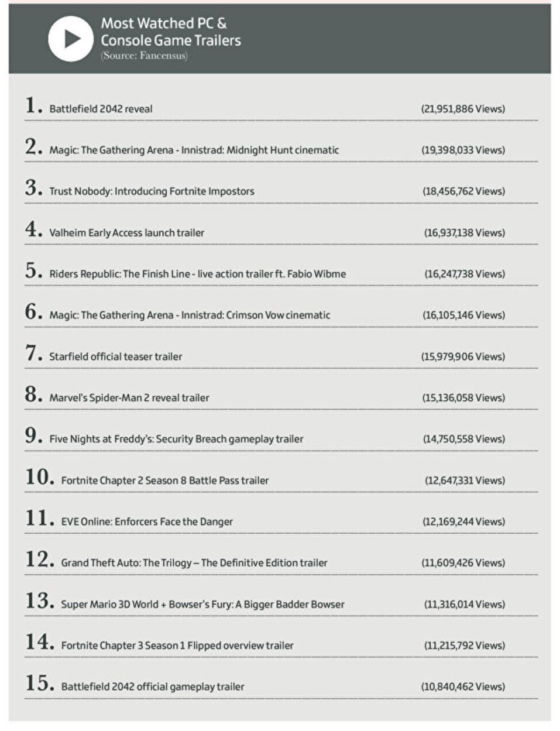Click the 21,951,886 Views count
Viewport: 560px width, 731px height.
pos(463,109)
